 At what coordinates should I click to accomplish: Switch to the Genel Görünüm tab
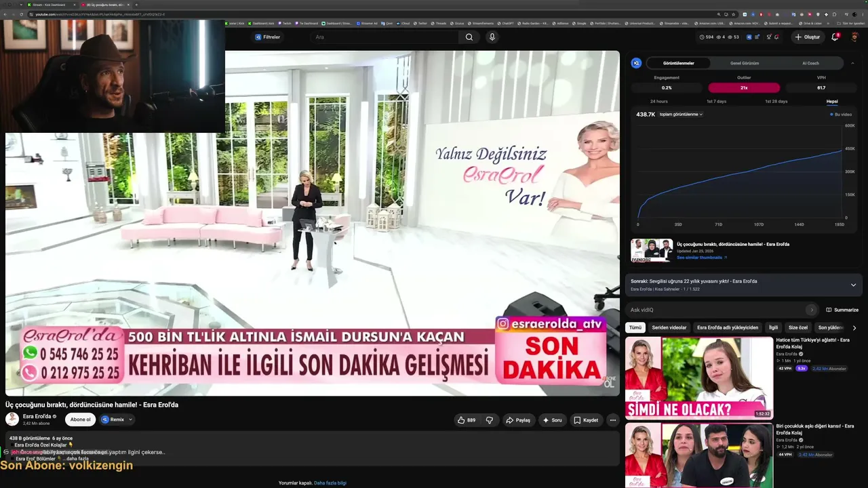tap(745, 63)
